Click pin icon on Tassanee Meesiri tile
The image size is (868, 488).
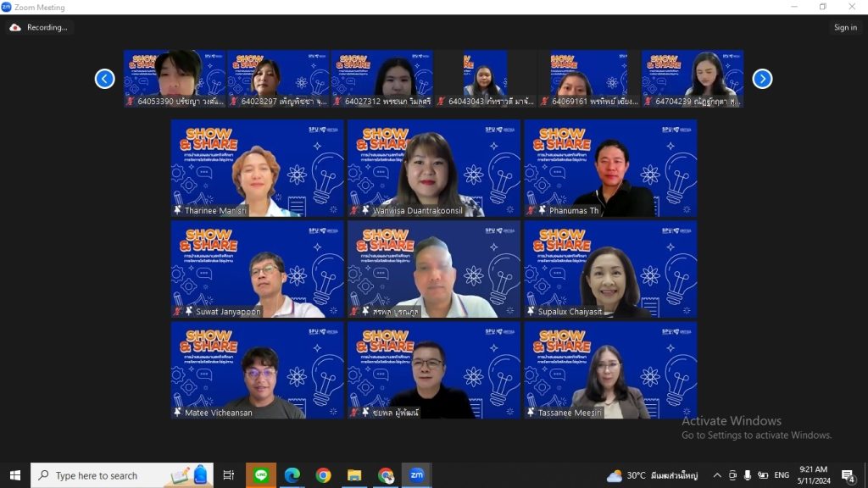point(531,413)
